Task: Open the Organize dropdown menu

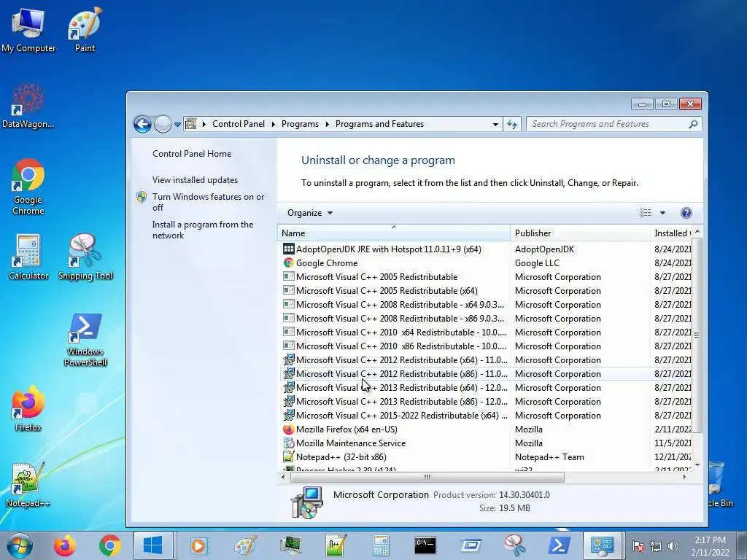Action: click(x=309, y=213)
